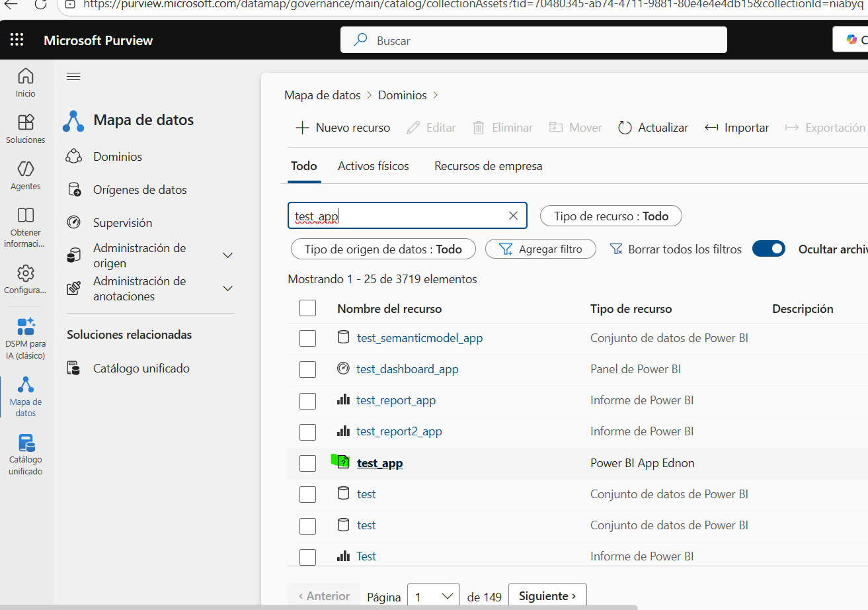This screenshot has height=610, width=868.
Task: Open the app launcher waffle icon
Action: pyautogui.click(x=17, y=40)
